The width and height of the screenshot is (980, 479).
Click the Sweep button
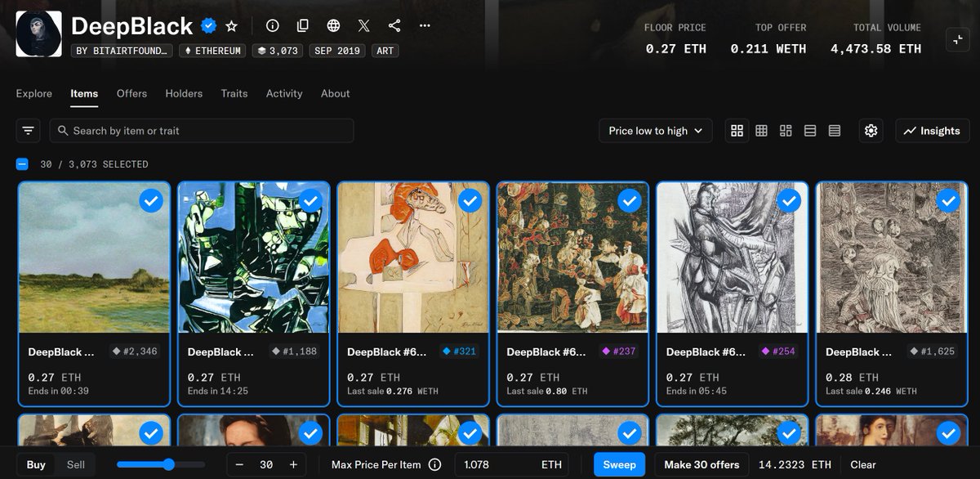point(619,464)
